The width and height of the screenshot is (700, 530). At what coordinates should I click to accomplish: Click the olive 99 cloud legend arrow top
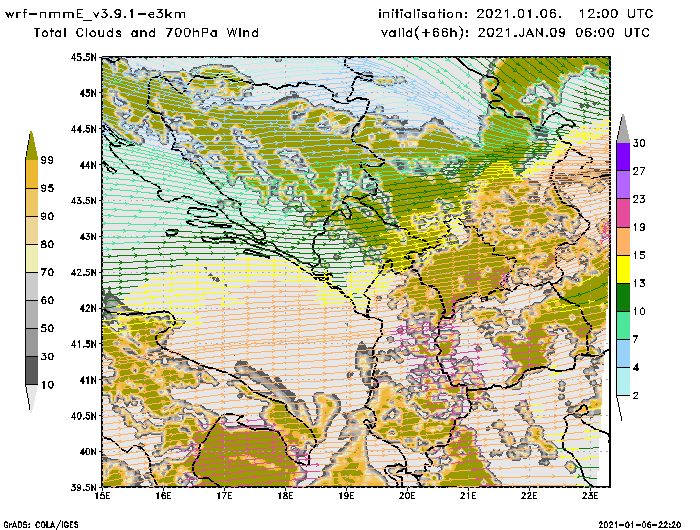point(31,146)
